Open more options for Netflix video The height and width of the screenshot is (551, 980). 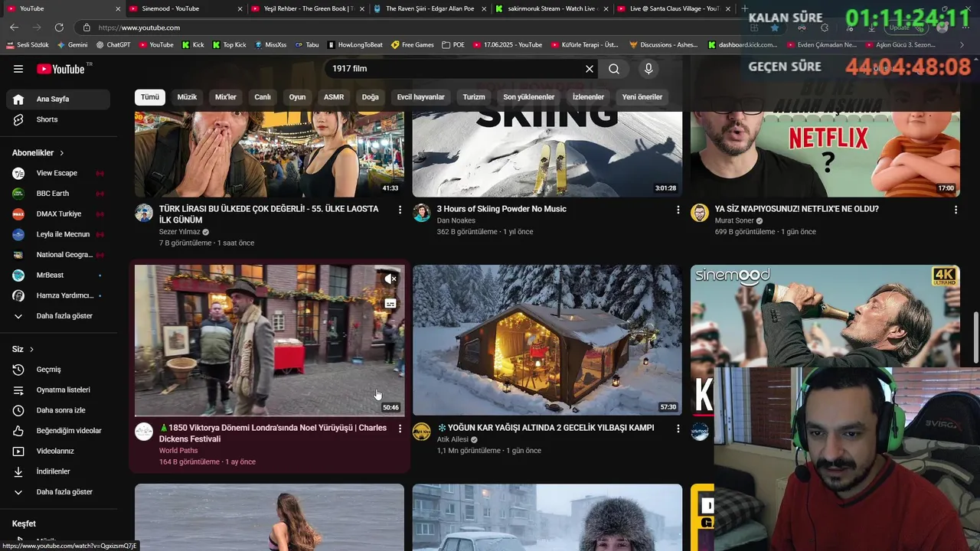[955, 210]
